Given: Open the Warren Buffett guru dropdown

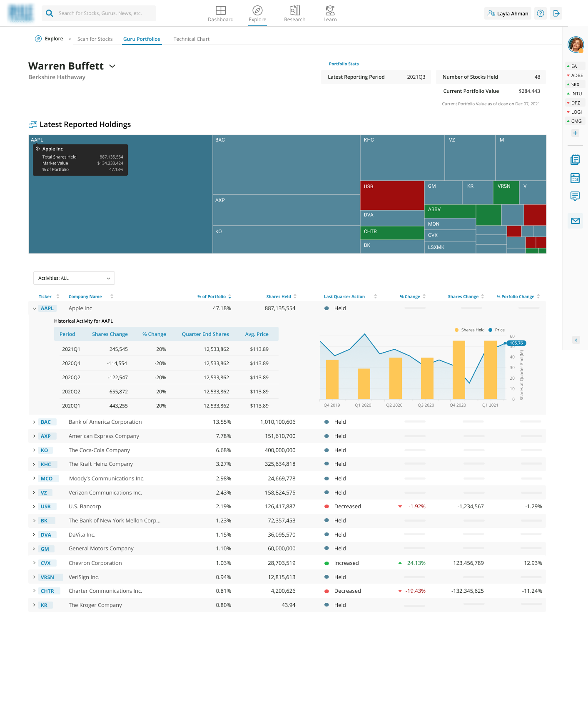Looking at the screenshot, I should [x=112, y=66].
